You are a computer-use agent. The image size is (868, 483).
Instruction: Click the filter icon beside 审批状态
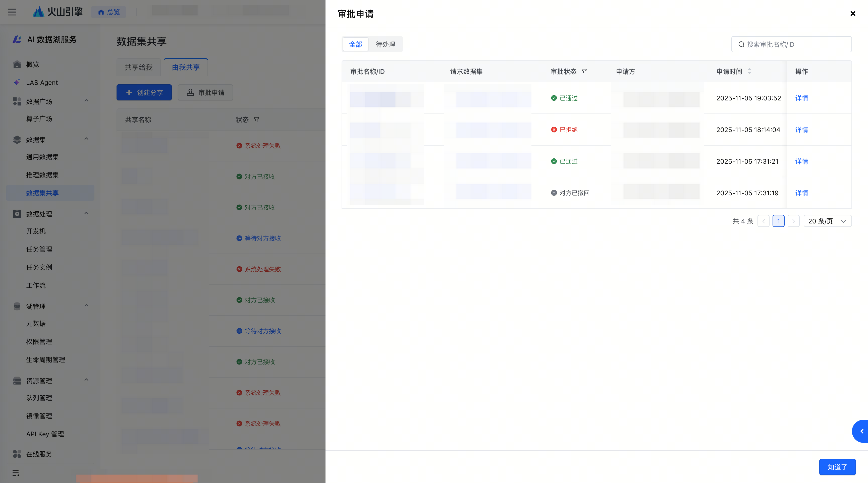point(584,71)
